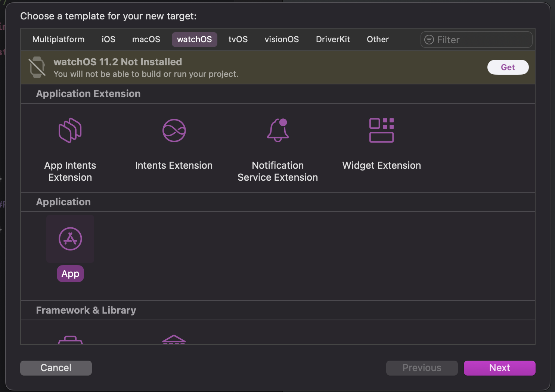The width and height of the screenshot is (555, 392).
Task: Show tvOS templates tab
Action: (238, 39)
